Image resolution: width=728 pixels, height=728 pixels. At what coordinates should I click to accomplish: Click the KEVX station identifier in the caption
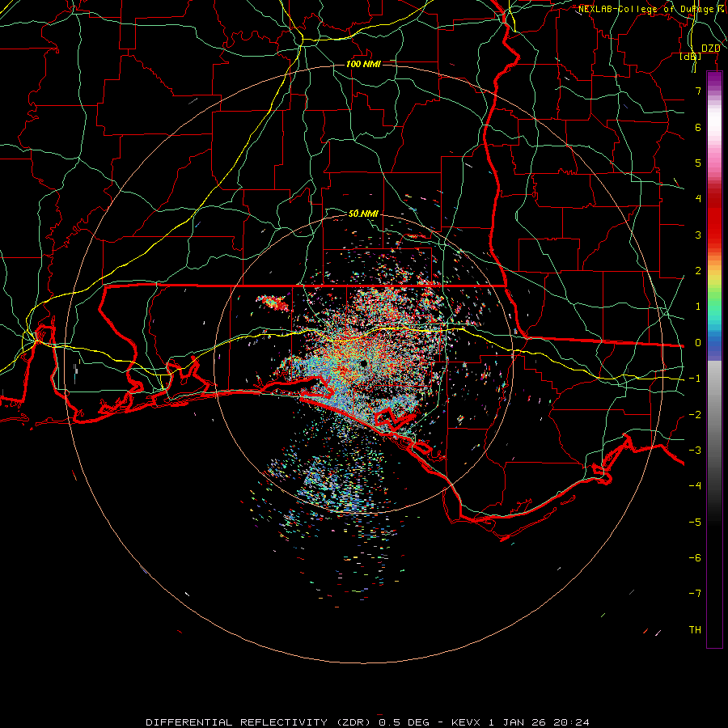[467, 722]
